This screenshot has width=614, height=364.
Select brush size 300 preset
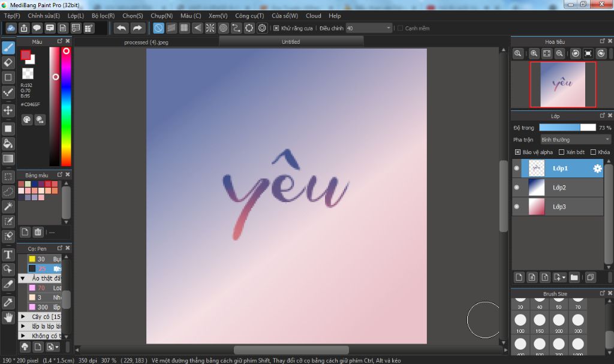[x=578, y=323]
